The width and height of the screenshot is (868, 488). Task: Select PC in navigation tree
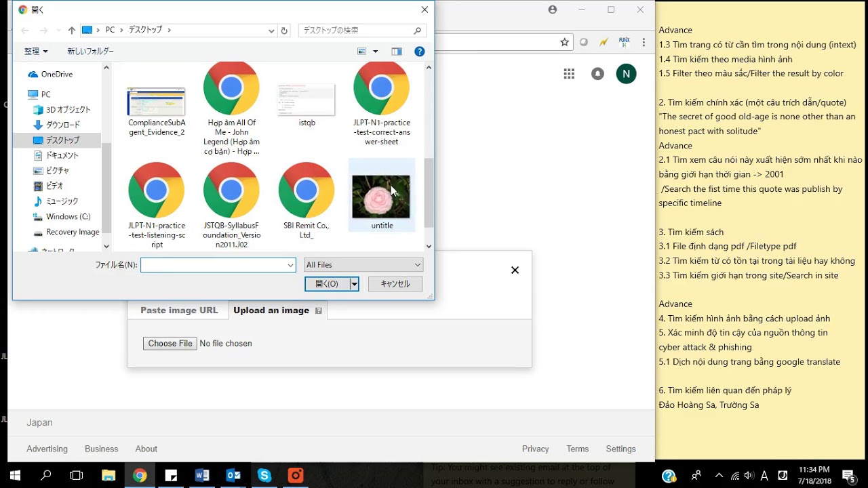[x=39, y=95]
